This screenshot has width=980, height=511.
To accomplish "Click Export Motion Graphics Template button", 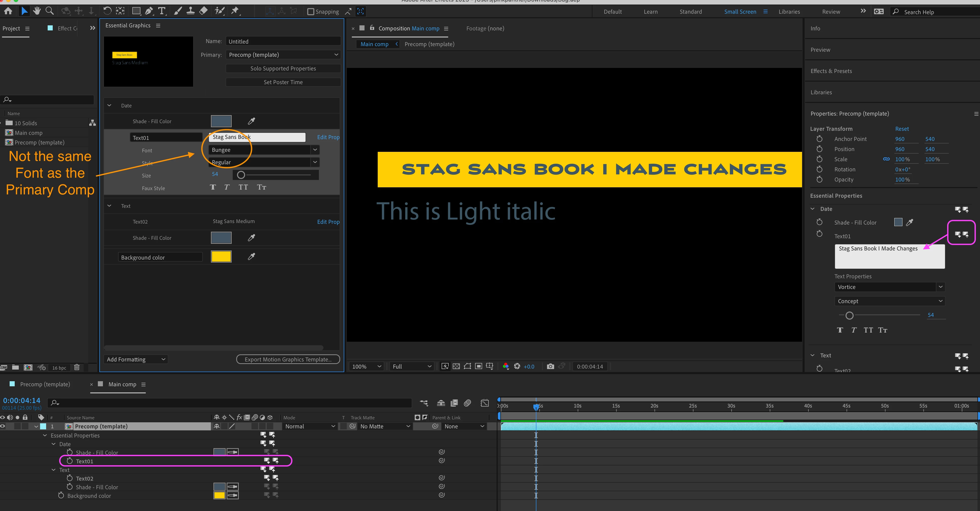I will click(288, 359).
